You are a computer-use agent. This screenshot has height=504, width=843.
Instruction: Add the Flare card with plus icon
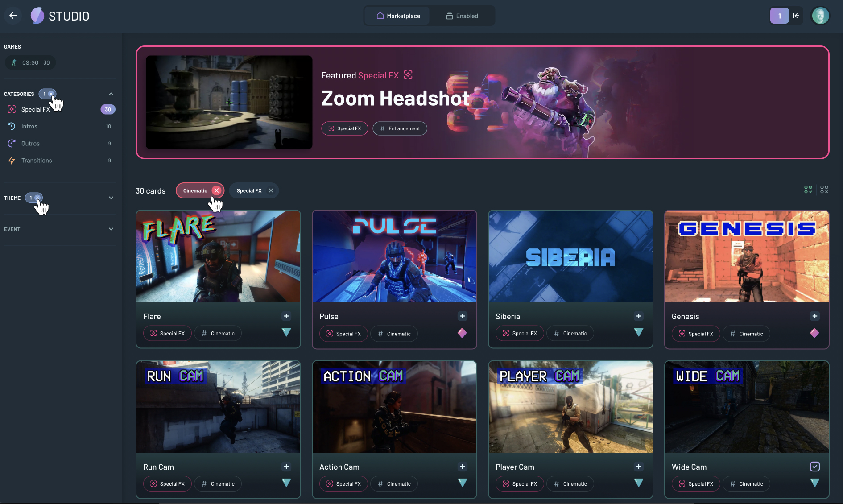click(286, 316)
